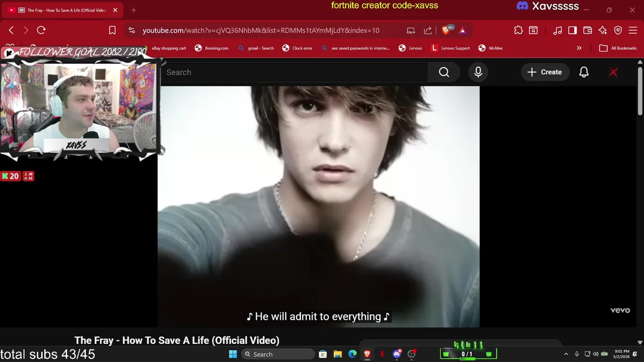
Task: Open OBS Studio from taskbar
Action: pos(412,354)
